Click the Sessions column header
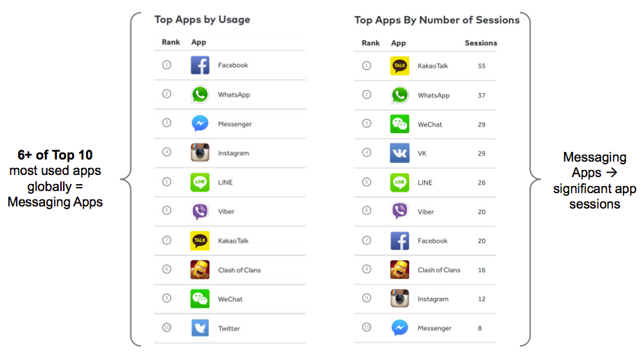644x352 pixels. (x=481, y=43)
